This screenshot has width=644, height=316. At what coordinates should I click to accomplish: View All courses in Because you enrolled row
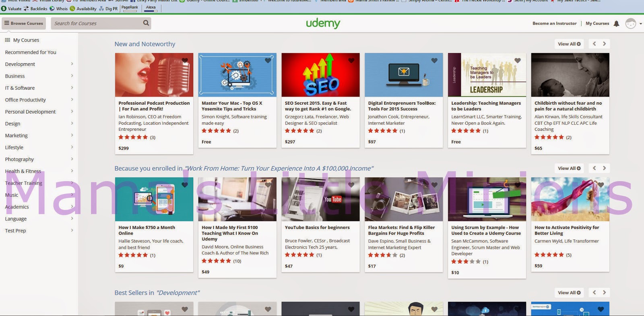tap(569, 168)
